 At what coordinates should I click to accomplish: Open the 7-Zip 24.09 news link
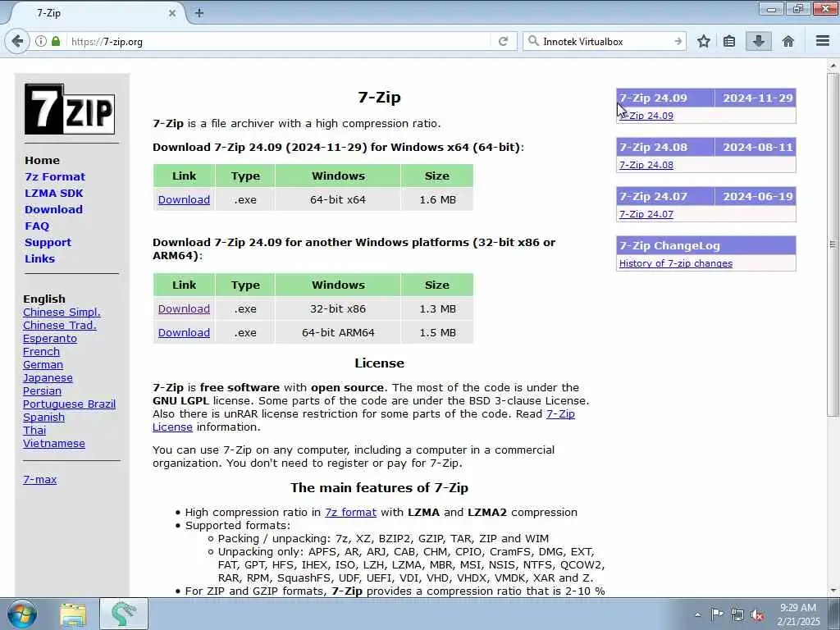coord(646,116)
